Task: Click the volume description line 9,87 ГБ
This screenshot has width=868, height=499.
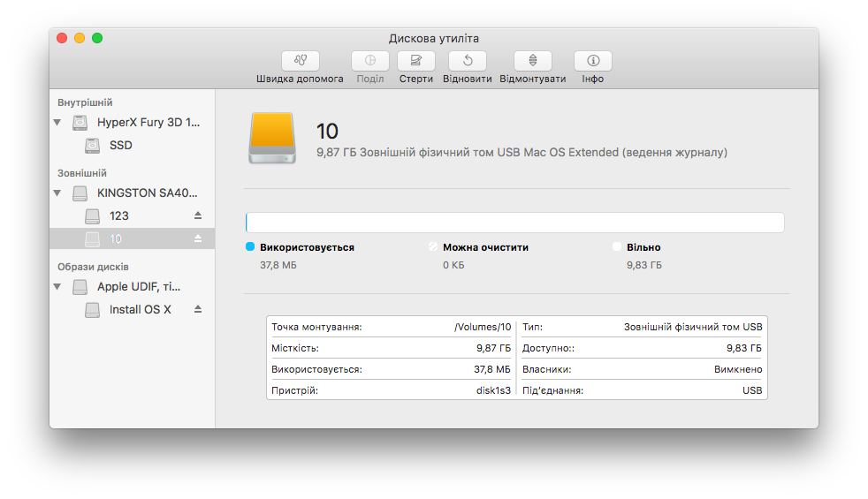Action: (x=522, y=152)
